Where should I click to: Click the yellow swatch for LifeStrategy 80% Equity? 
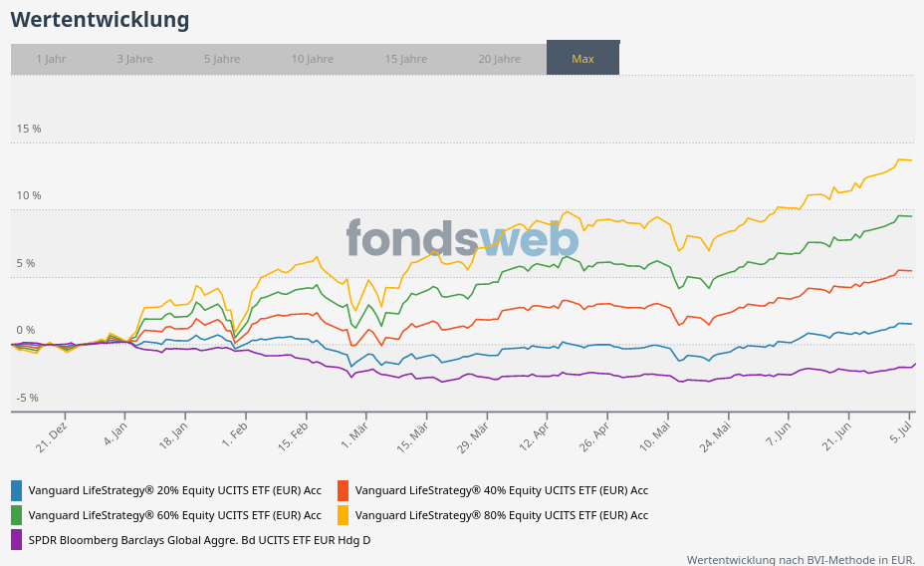click(x=343, y=515)
